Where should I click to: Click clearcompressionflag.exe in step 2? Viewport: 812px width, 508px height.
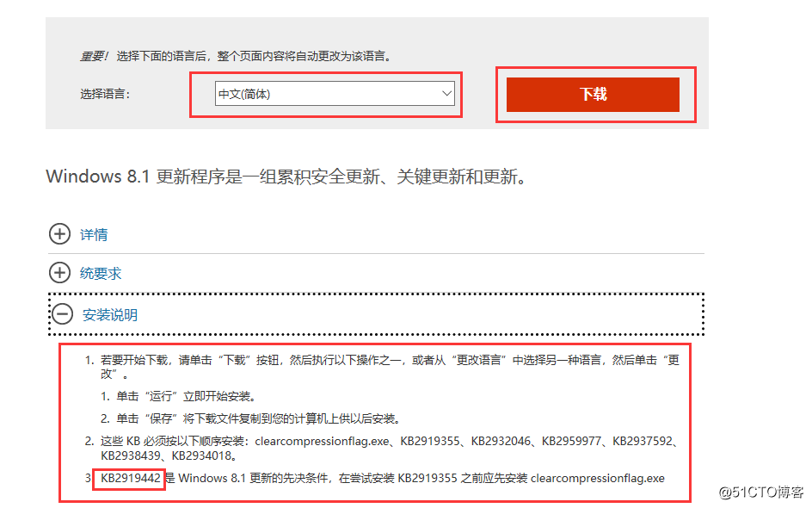click(322, 441)
